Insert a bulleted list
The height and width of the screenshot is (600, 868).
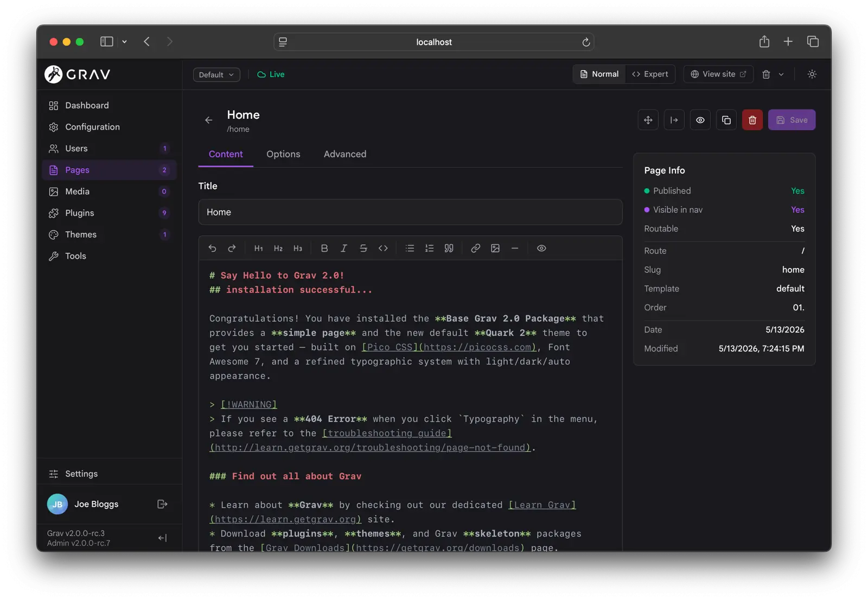[410, 248]
